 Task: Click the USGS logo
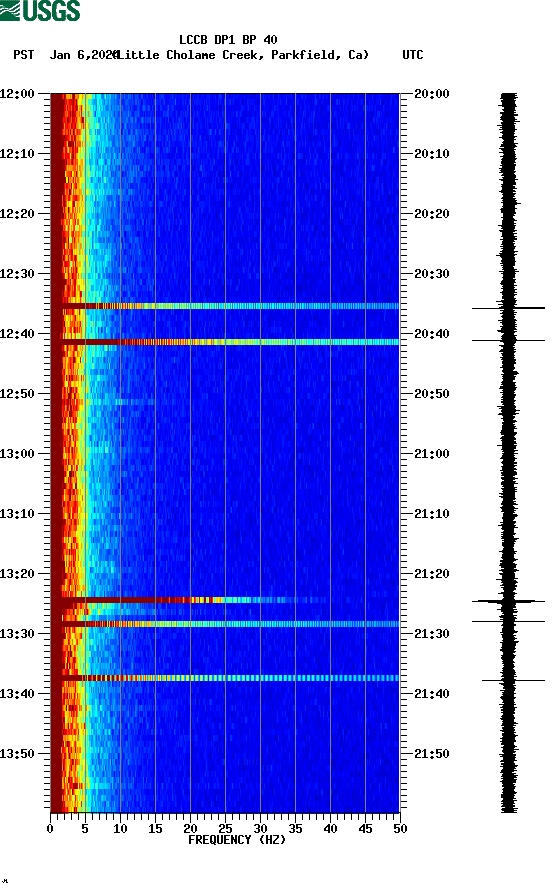click(x=40, y=10)
